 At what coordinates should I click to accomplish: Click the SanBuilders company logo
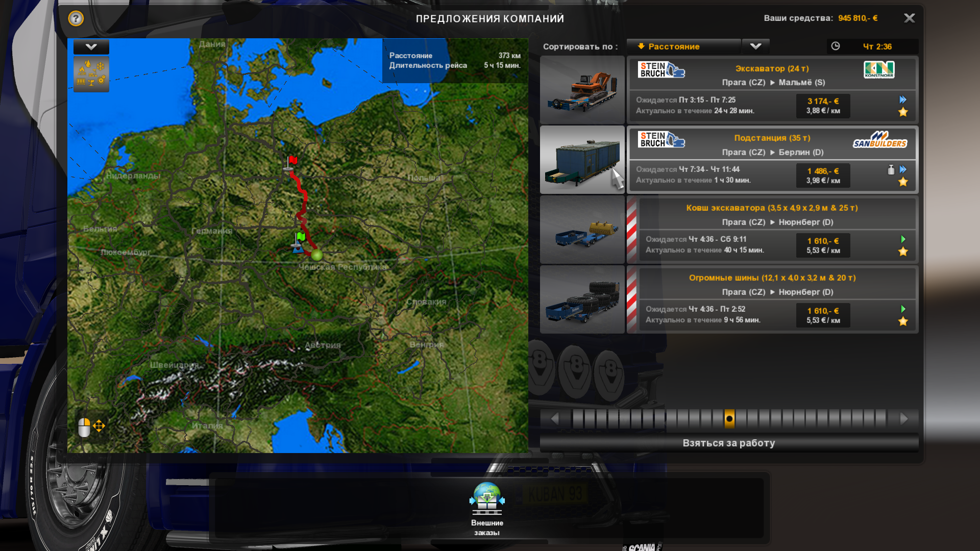[879, 139]
